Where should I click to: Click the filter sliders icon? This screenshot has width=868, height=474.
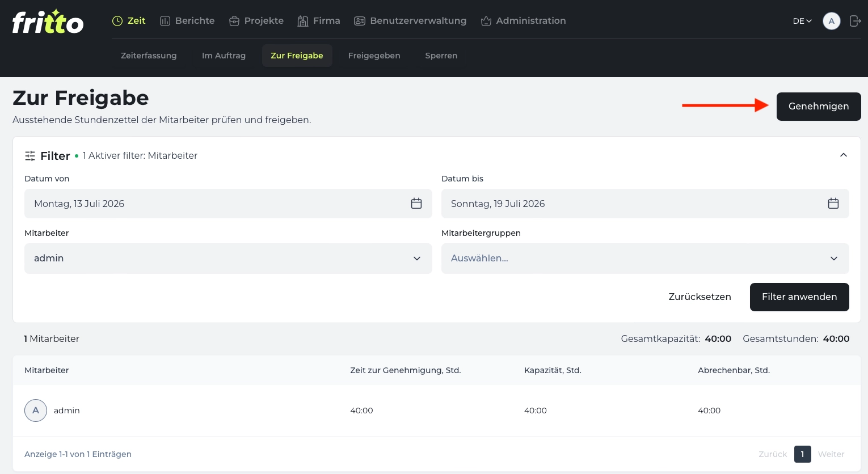30,156
